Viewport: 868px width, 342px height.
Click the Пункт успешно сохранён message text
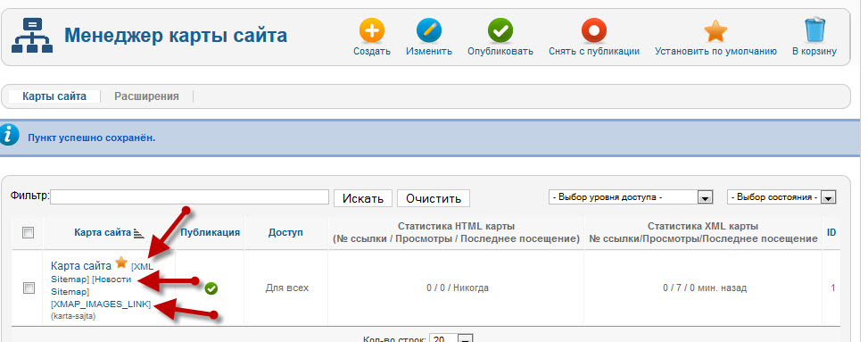pyautogui.click(x=91, y=138)
